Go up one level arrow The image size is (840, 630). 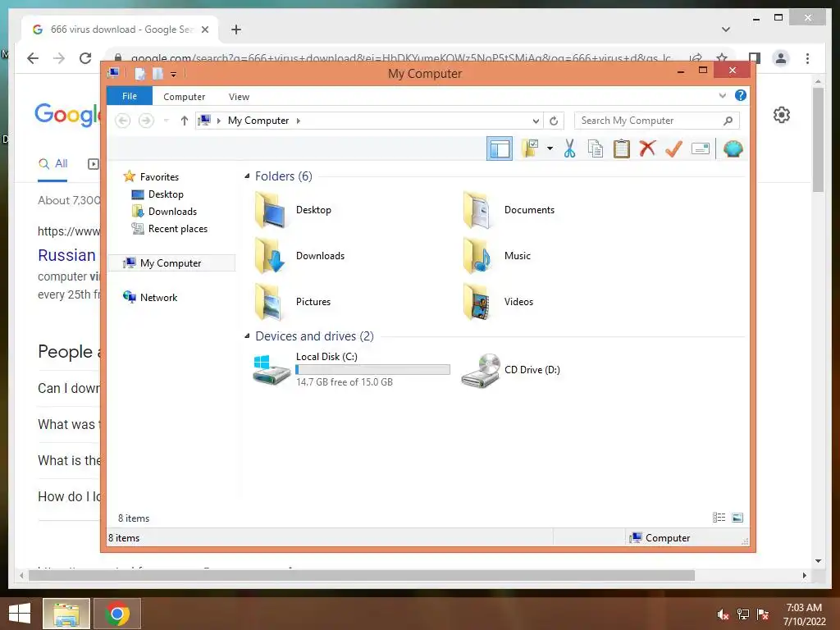point(185,121)
